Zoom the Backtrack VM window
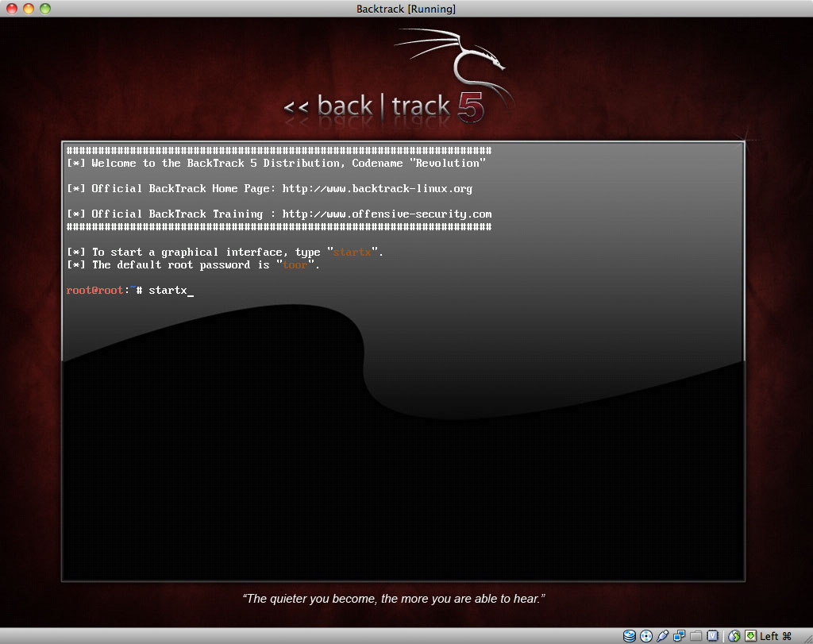813x644 pixels. coord(45,9)
